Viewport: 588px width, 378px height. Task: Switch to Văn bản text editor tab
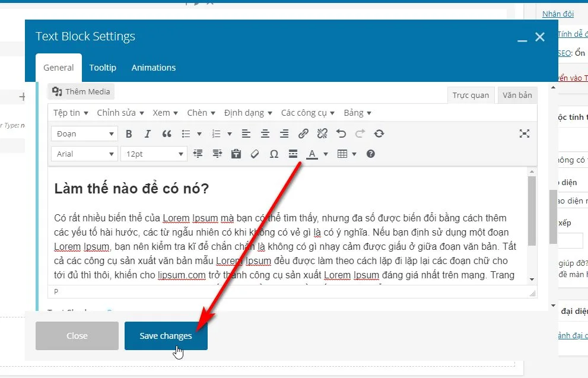517,96
